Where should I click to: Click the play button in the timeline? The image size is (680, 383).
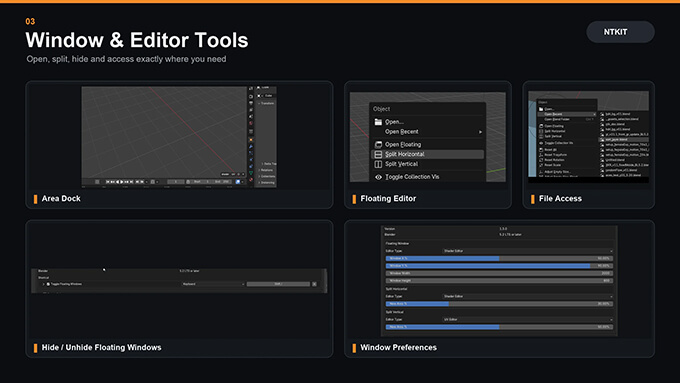click(121, 182)
